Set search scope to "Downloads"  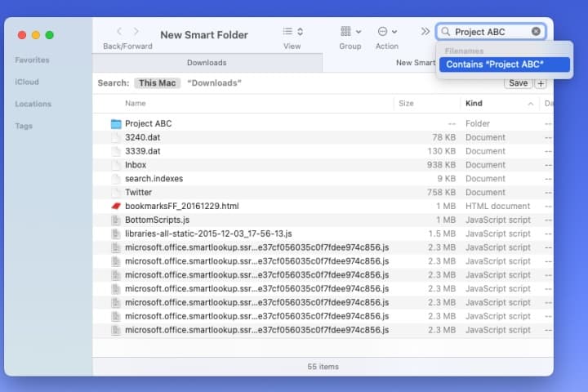tap(214, 83)
